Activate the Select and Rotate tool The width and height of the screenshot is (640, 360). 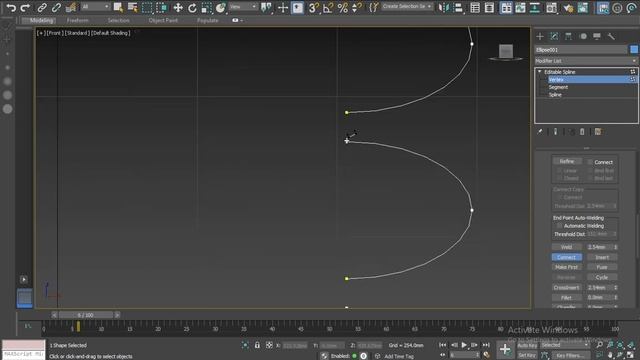pyautogui.click(x=192, y=7)
